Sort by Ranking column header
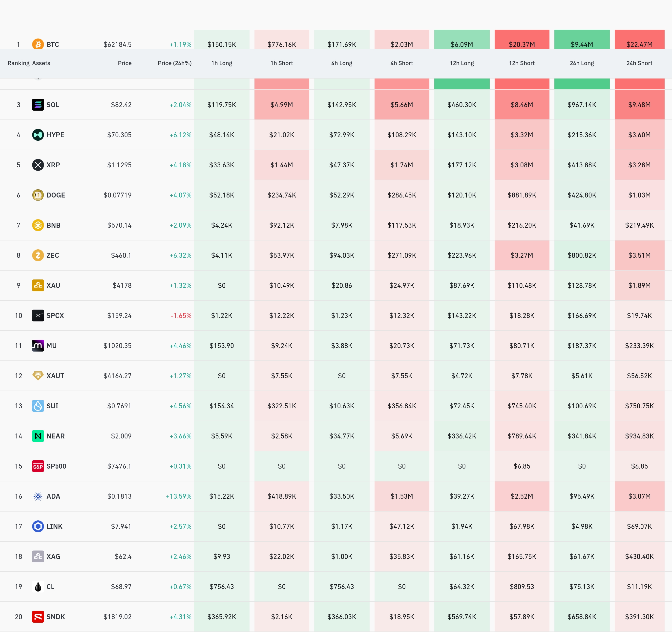 pos(19,63)
